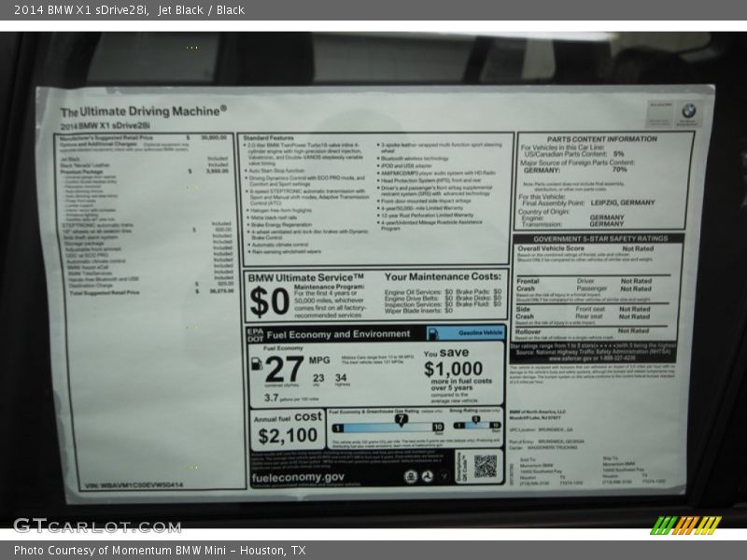The image size is (747, 560).
Task: Click the smog rating marker showing 5
Action: 475,419
